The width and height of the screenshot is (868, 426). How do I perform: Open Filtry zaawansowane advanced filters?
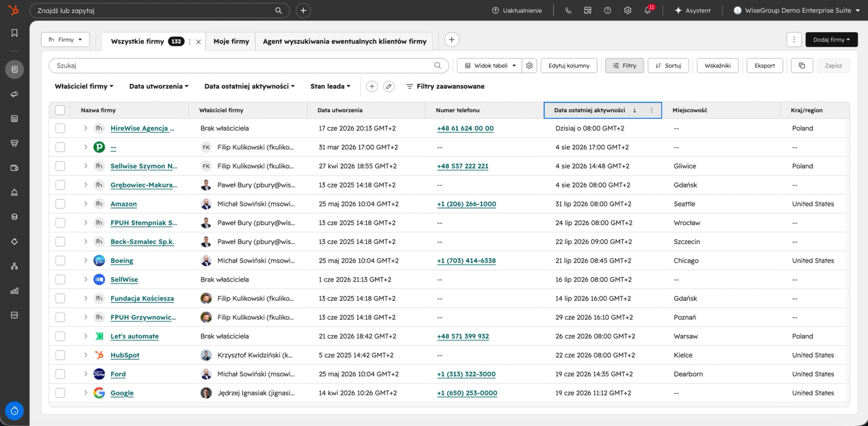[x=445, y=86]
